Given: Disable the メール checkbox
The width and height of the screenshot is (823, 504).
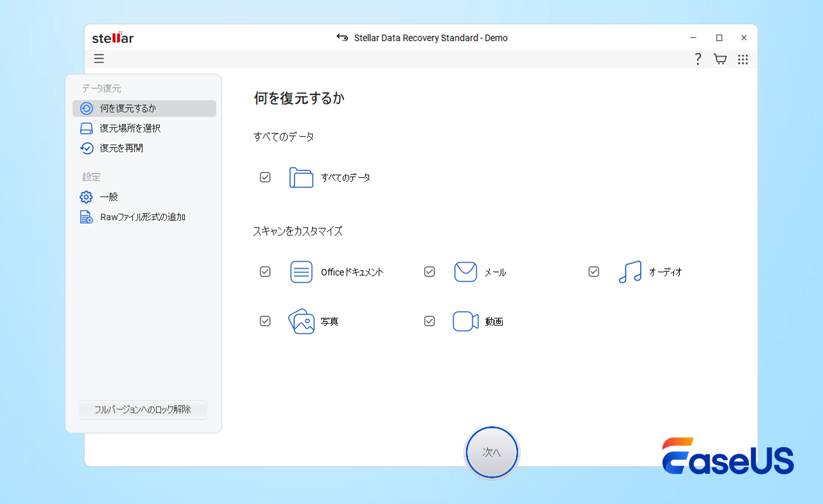Looking at the screenshot, I should (429, 271).
